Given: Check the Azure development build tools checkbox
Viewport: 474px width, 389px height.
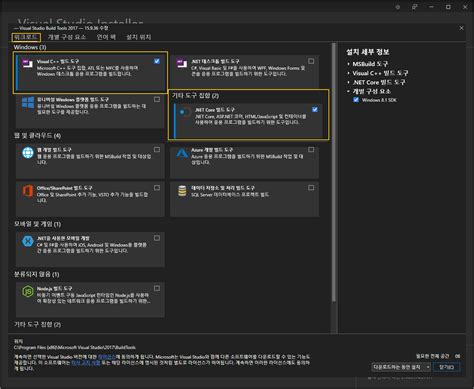Looking at the screenshot, I should pos(311,149).
